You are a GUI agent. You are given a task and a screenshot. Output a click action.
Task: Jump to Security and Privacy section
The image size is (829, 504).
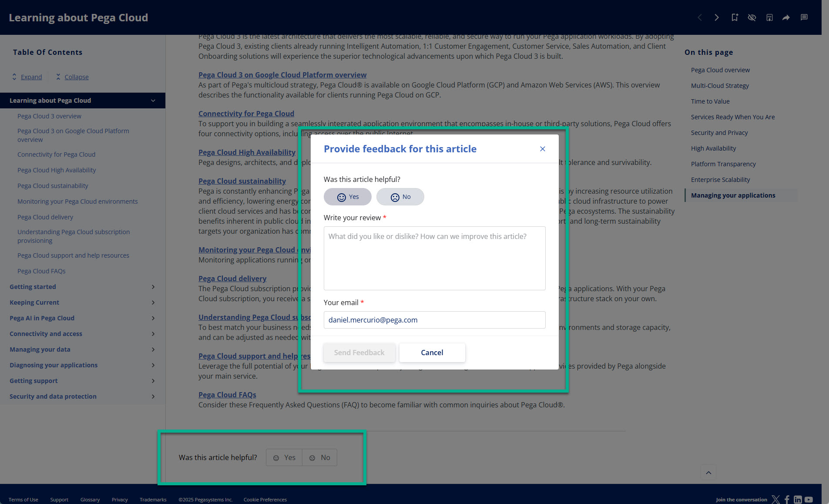point(719,133)
